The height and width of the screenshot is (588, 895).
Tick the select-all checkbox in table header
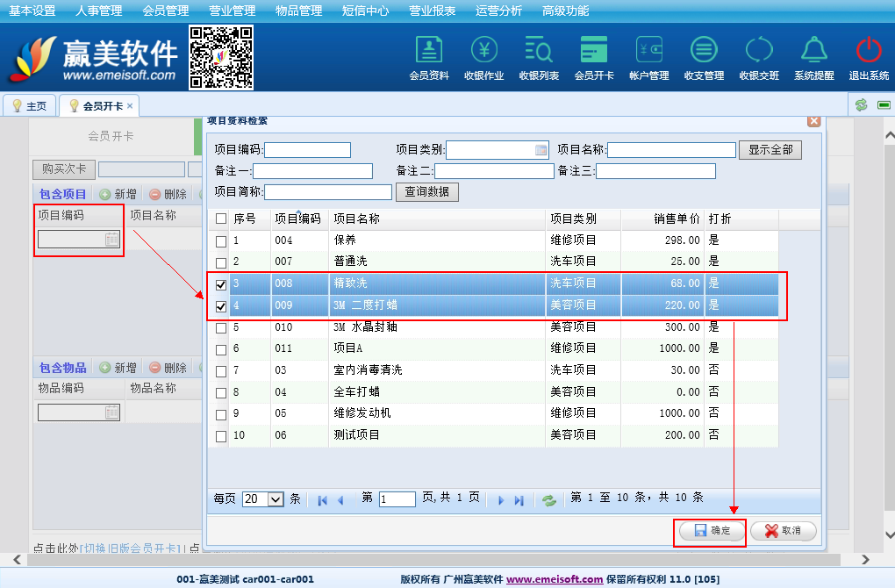221,219
